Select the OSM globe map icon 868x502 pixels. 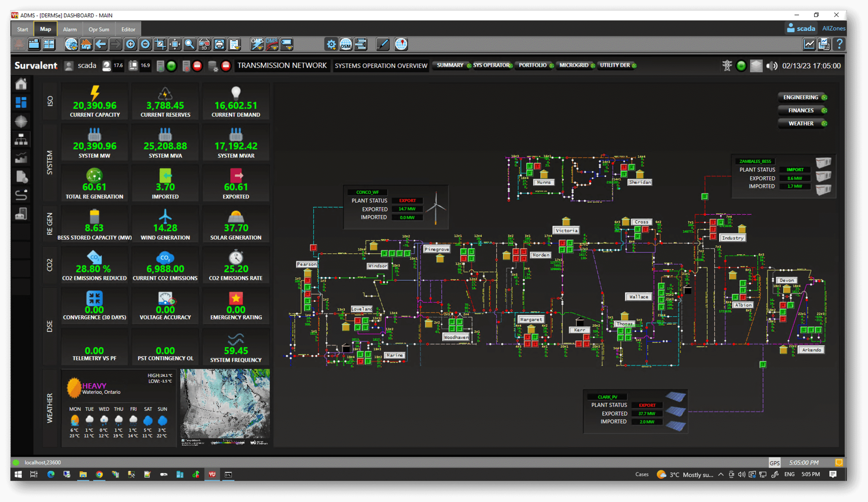(346, 44)
